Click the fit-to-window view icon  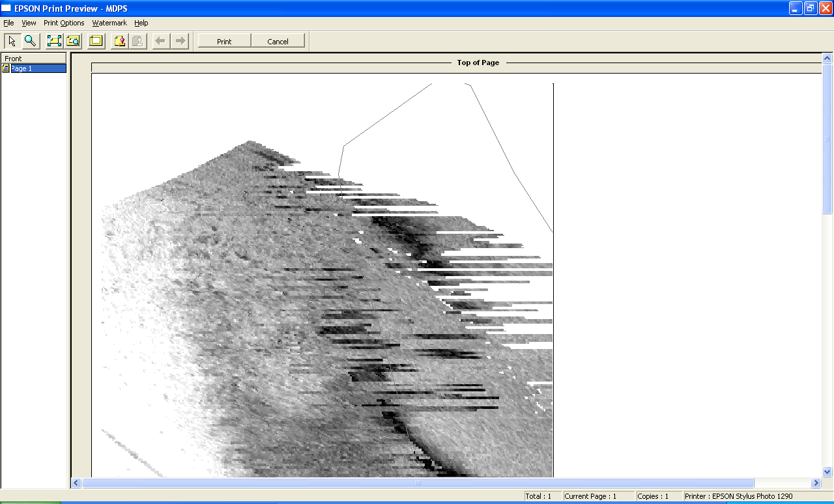tap(54, 41)
